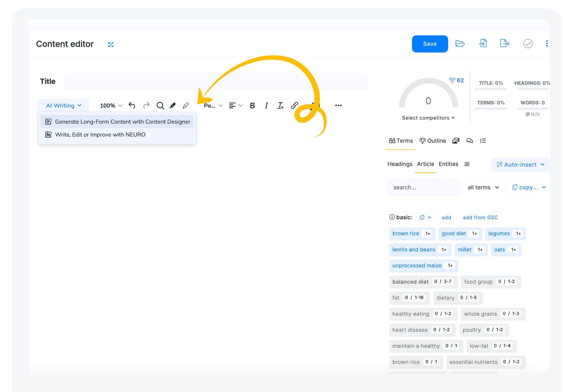Open the text alignment dropdown
The image size is (574, 392).
tap(236, 106)
